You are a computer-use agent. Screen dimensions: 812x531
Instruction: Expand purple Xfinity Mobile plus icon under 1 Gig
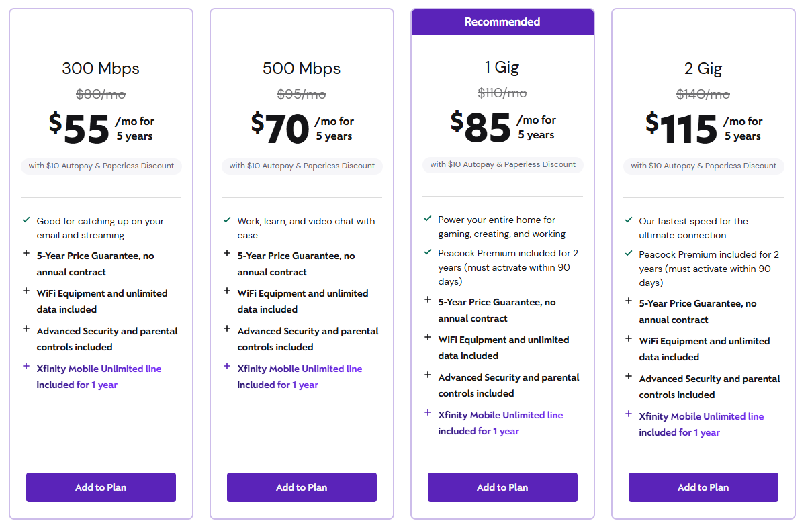pyautogui.click(x=428, y=413)
